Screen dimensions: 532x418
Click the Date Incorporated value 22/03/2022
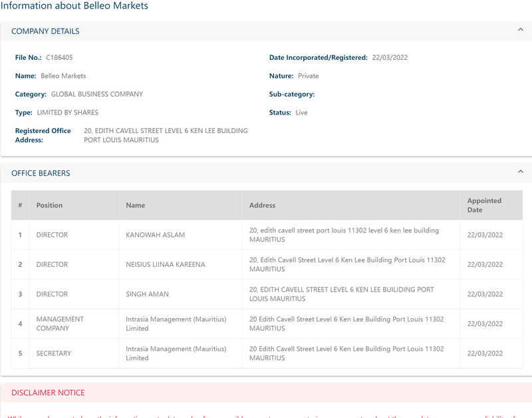point(390,57)
